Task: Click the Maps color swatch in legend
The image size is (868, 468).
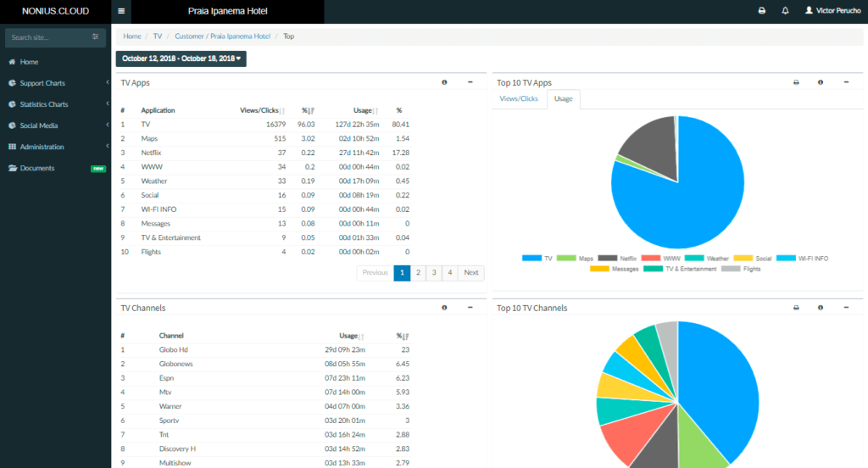Action: (x=568, y=258)
